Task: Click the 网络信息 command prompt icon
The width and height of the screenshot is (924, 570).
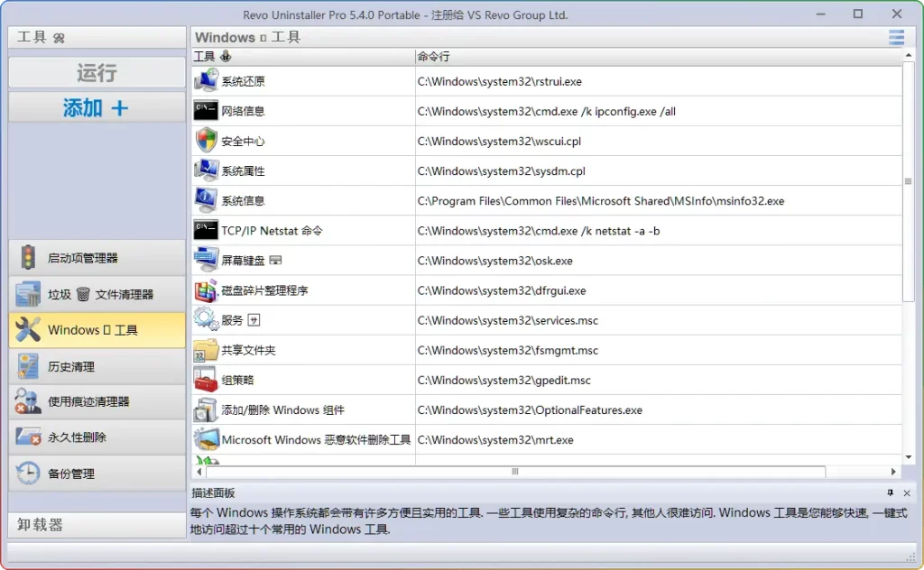Action: click(x=206, y=111)
